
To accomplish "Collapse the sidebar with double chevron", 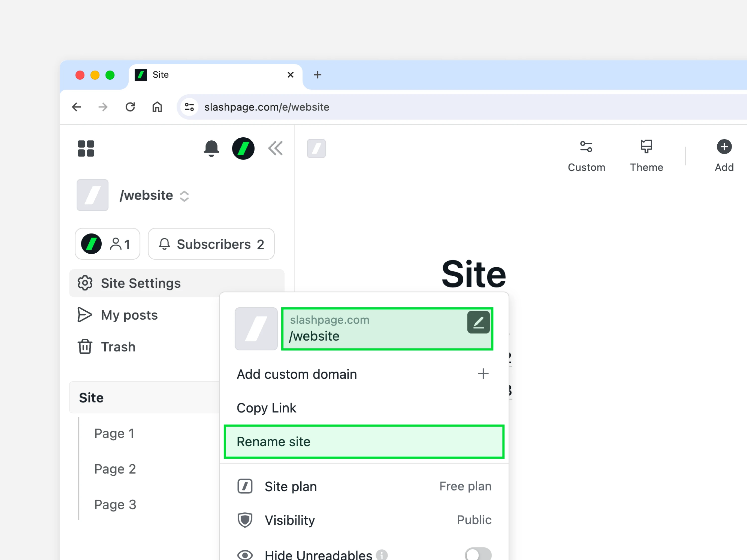I will point(276,148).
